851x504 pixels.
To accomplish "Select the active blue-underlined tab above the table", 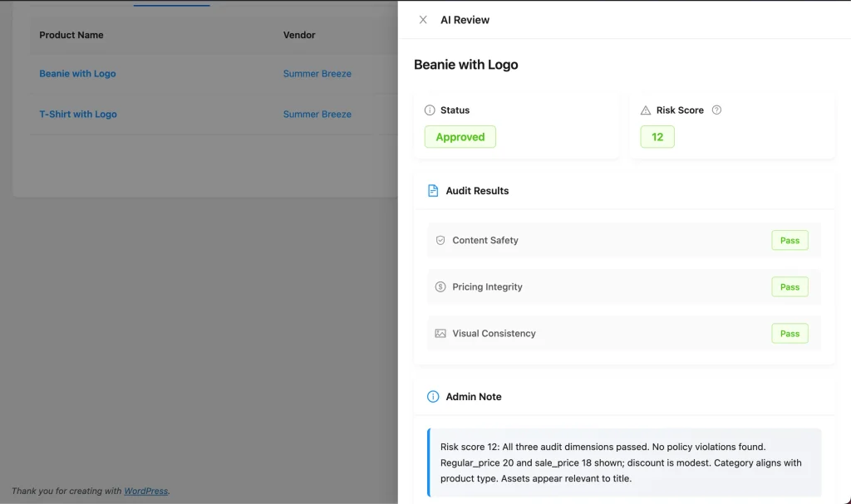I will pyautogui.click(x=171, y=2).
